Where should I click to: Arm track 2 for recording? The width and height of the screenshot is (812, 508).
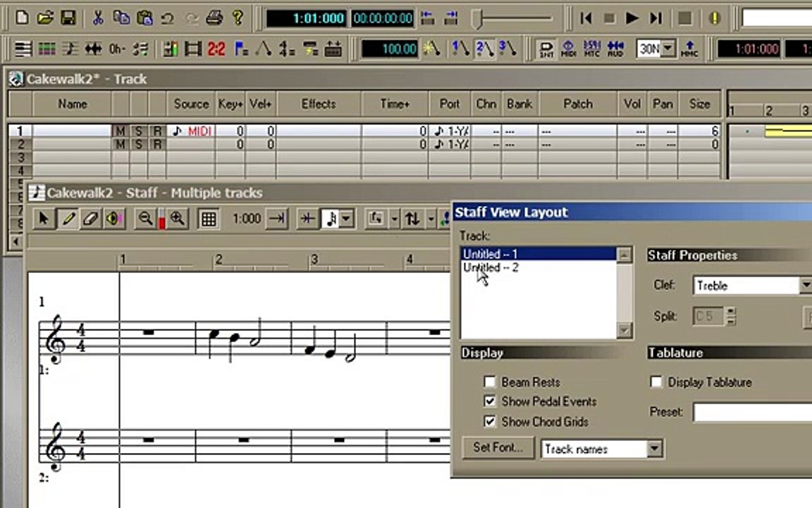tap(157, 144)
